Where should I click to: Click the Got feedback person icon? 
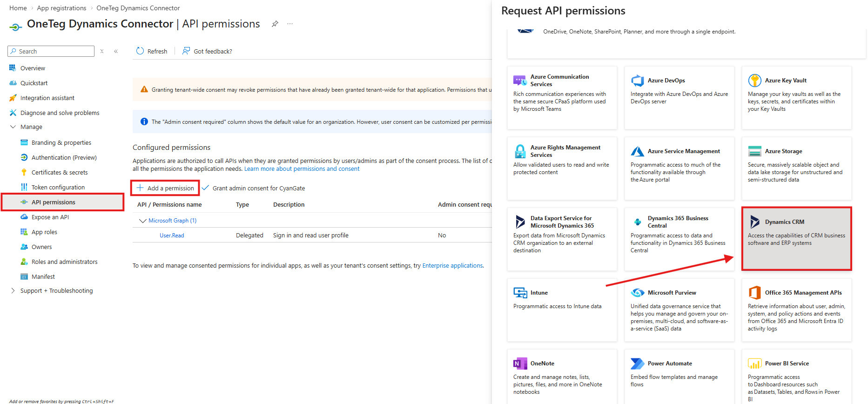pyautogui.click(x=186, y=51)
